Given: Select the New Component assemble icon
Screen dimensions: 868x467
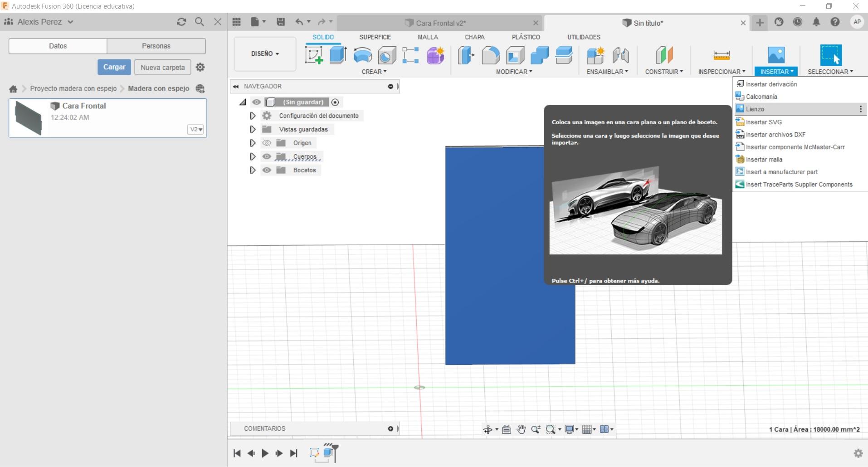Looking at the screenshot, I should pyautogui.click(x=595, y=55).
